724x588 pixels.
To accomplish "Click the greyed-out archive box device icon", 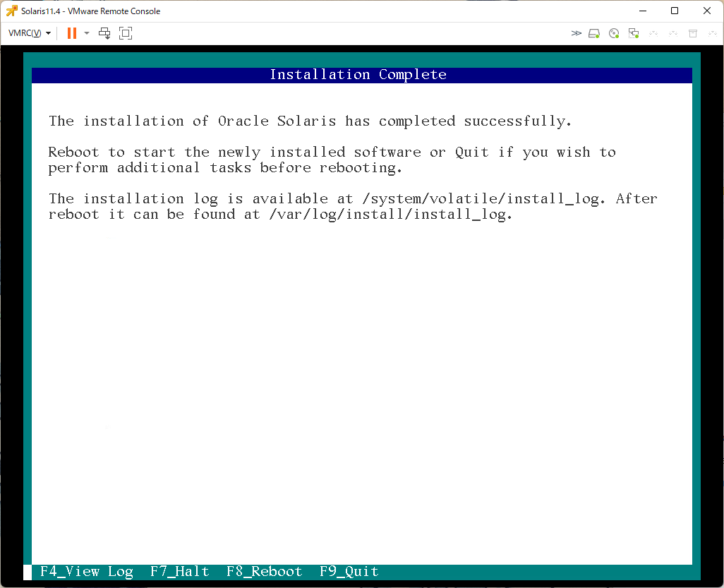I will coord(693,33).
